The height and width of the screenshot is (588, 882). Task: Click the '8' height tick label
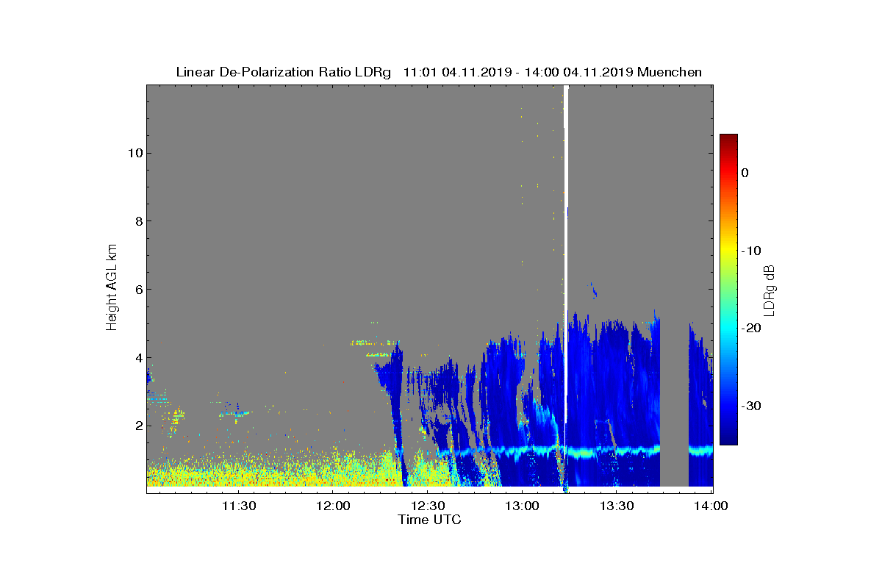(137, 221)
